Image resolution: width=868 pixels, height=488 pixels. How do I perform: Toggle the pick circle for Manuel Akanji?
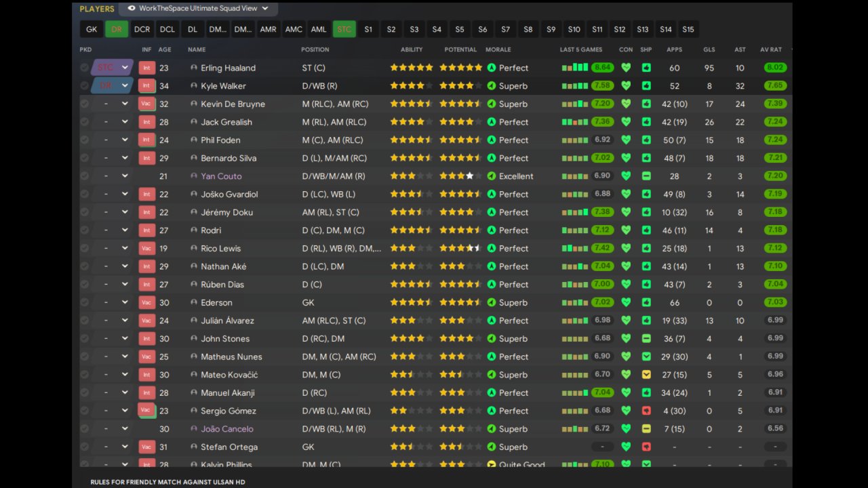pyautogui.click(x=84, y=392)
